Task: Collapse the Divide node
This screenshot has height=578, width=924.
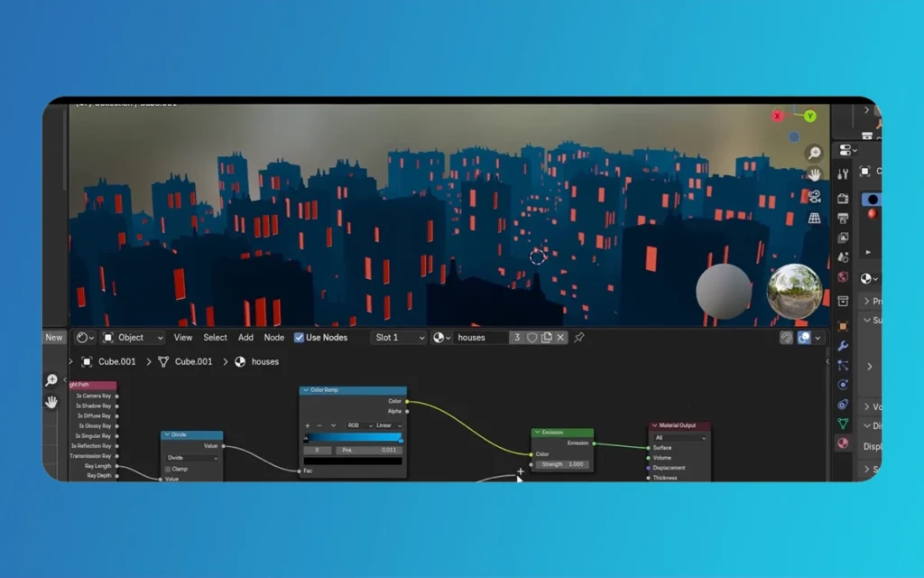Action: [x=167, y=434]
